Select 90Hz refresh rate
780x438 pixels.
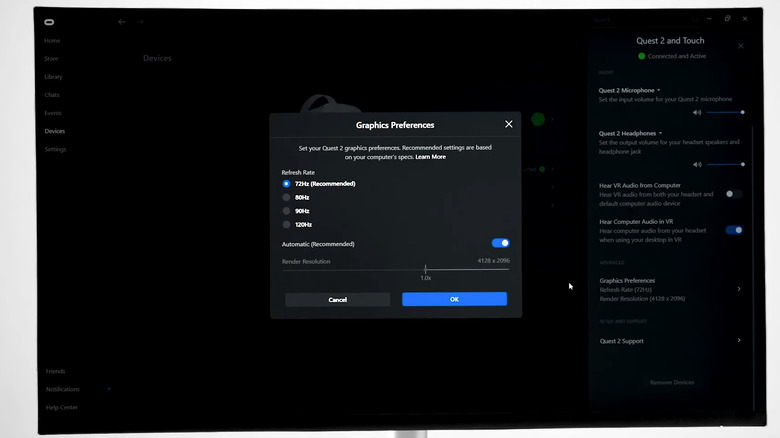click(x=286, y=211)
